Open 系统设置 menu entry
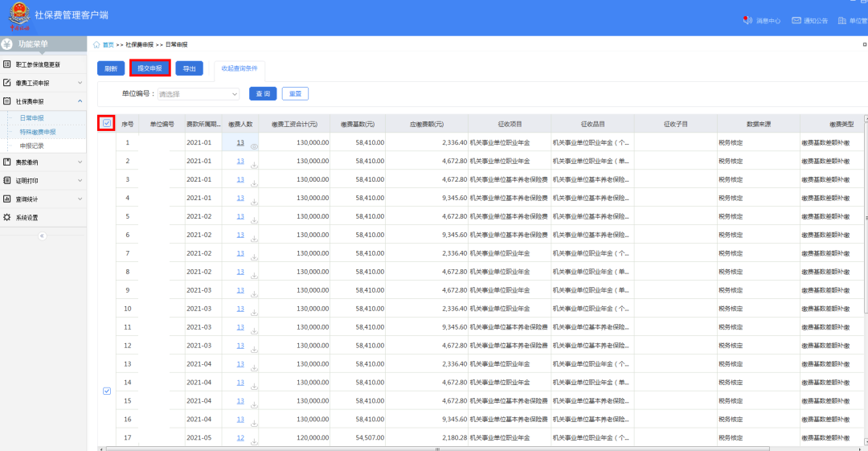The image size is (868, 451). point(43,217)
